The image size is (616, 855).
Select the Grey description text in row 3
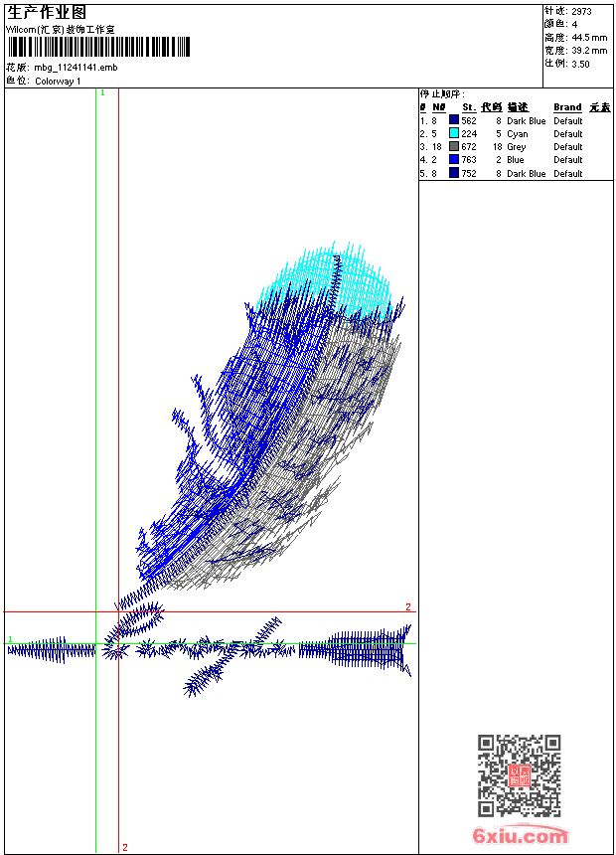point(517,146)
